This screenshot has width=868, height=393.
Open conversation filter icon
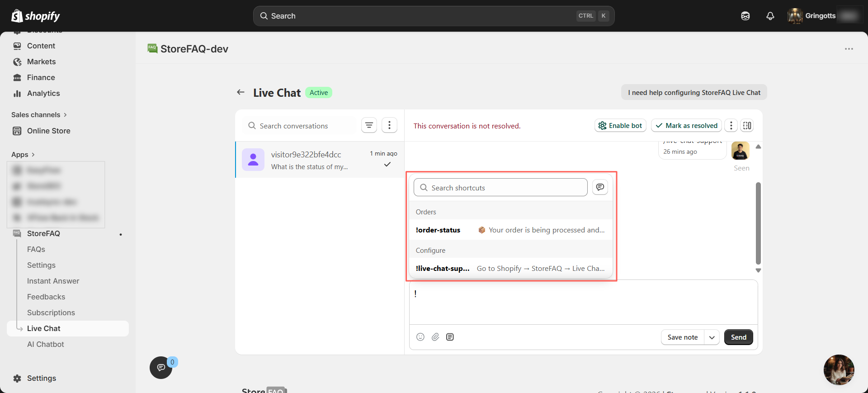pos(369,125)
